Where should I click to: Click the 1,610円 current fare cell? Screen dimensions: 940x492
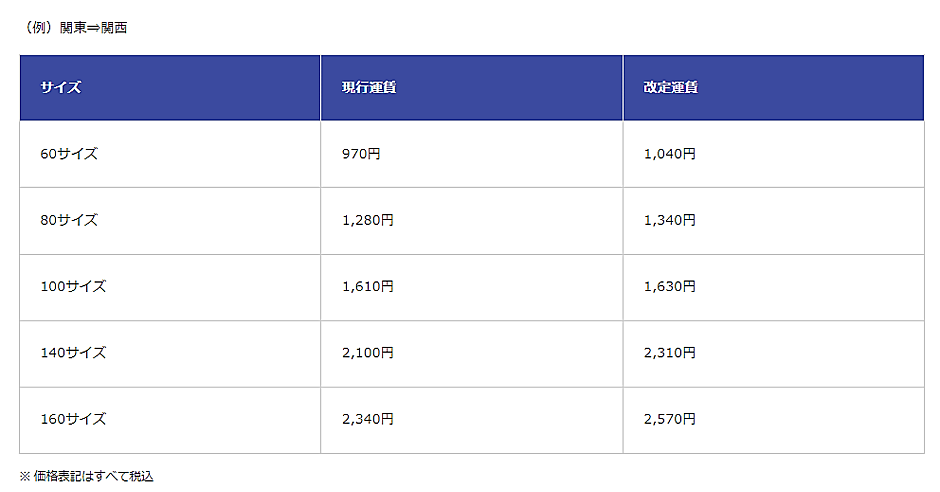(x=367, y=287)
